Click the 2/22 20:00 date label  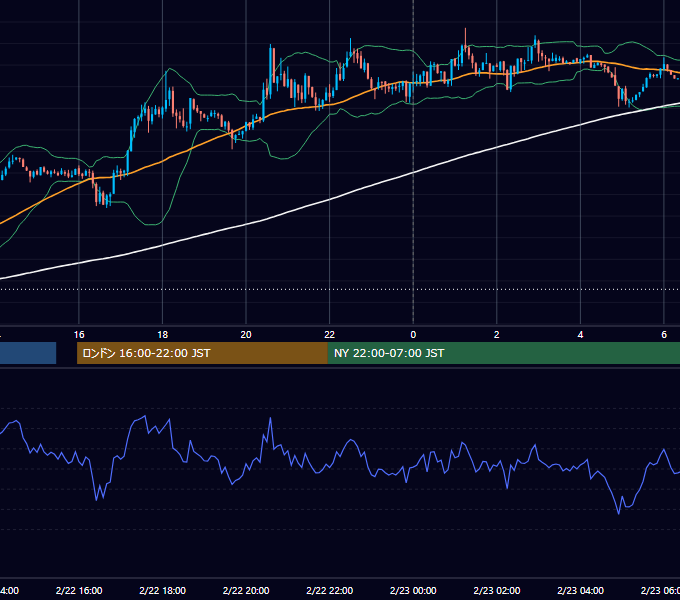[x=246, y=590]
